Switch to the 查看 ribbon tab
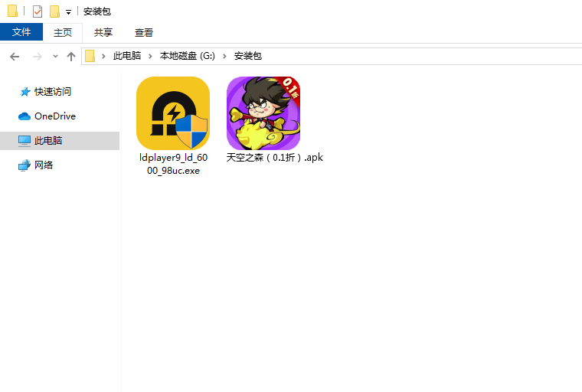The image size is (582, 392). (144, 32)
